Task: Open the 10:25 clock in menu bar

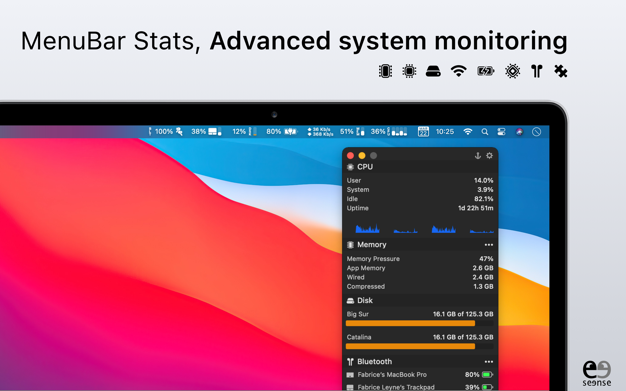Action: [445, 131]
